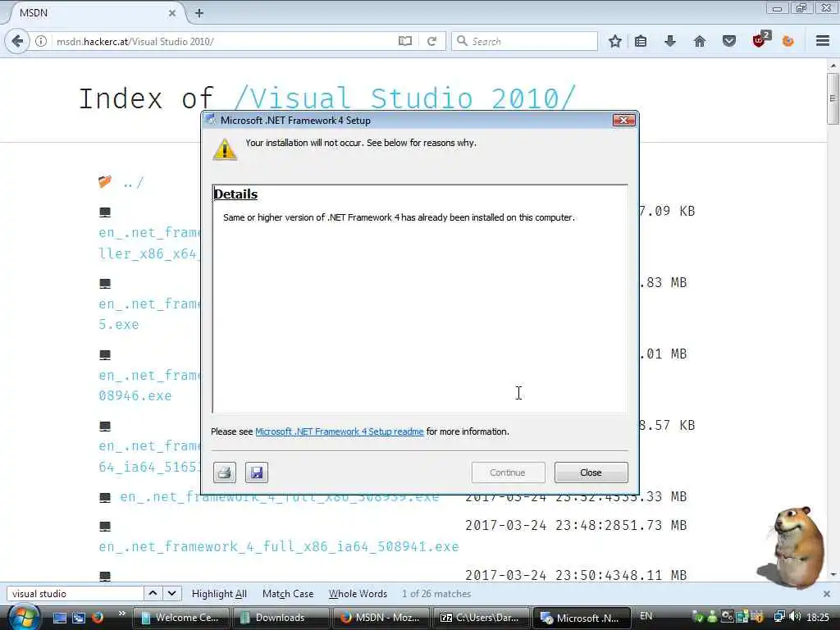Click the find bar text field containing visual studio
The height and width of the screenshot is (630, 840).
pyautogui.click(x=75, y=594)
